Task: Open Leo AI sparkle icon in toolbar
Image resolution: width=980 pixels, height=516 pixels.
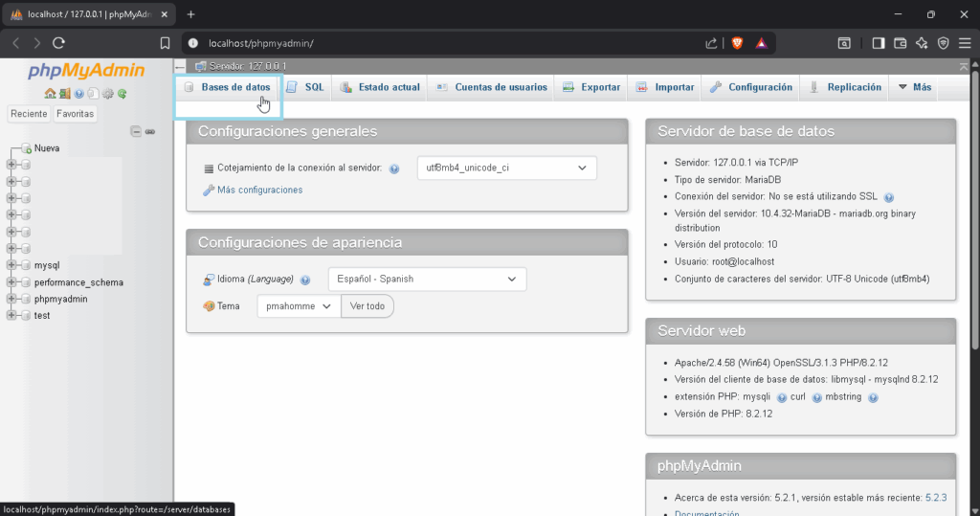Action: [x=922, y=43]
